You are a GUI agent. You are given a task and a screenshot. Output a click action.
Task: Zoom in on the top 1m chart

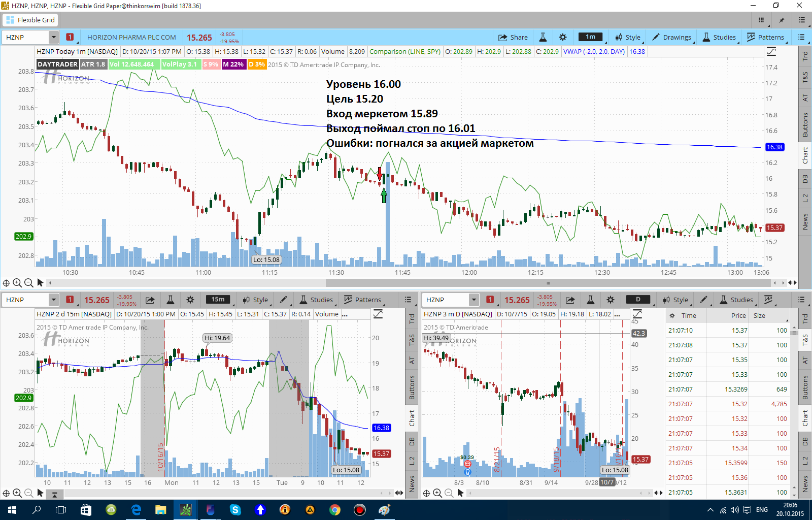point(17,283)
